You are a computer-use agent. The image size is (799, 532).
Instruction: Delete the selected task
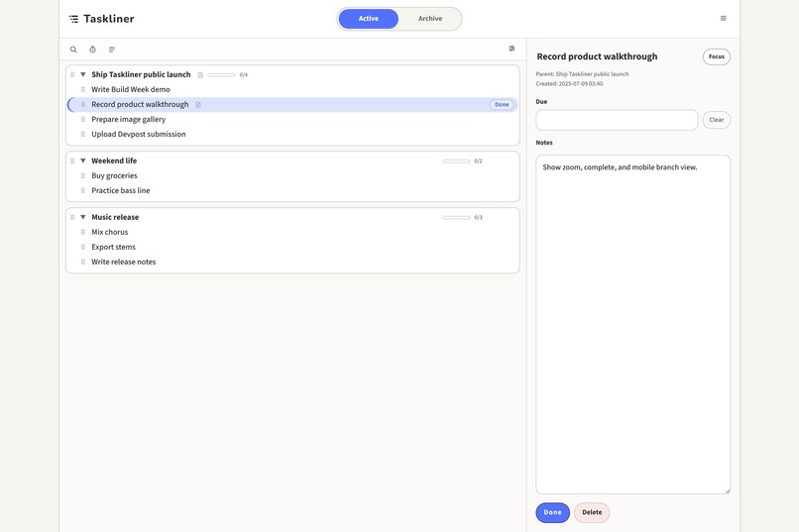pos(592,512)
